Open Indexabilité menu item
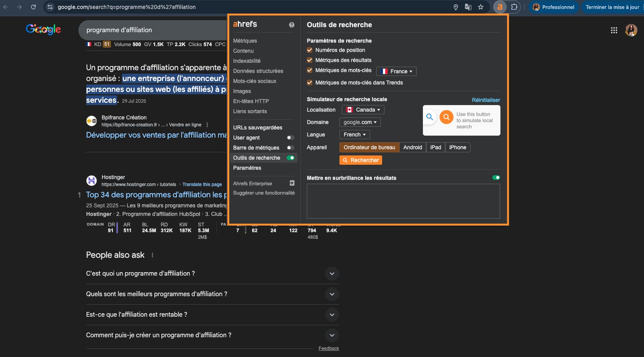Image resolution: width=644 pixels, height=357 pixels. click(x=247, y=61)
